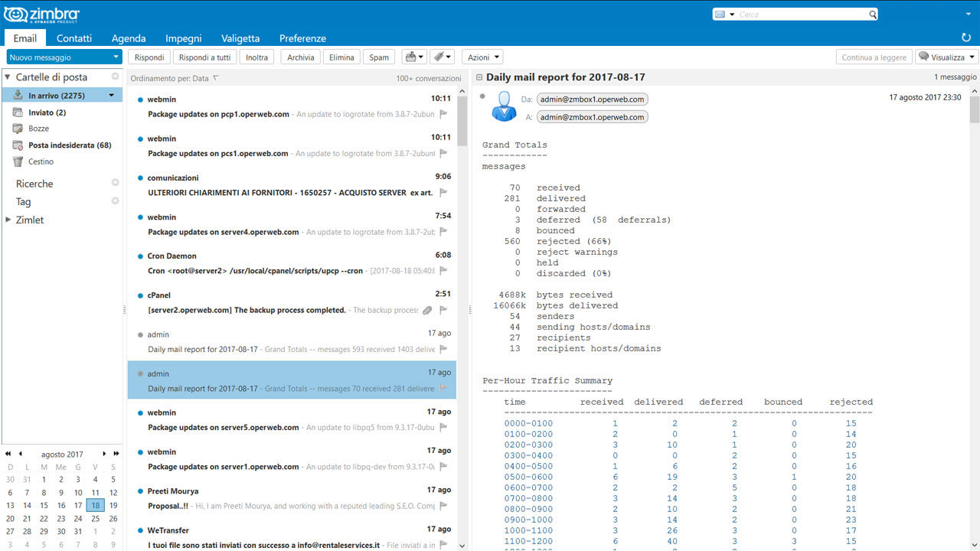
Task: Open the Nuovo messaggio dropdown arrow
Action: click(x=116, y=57)
